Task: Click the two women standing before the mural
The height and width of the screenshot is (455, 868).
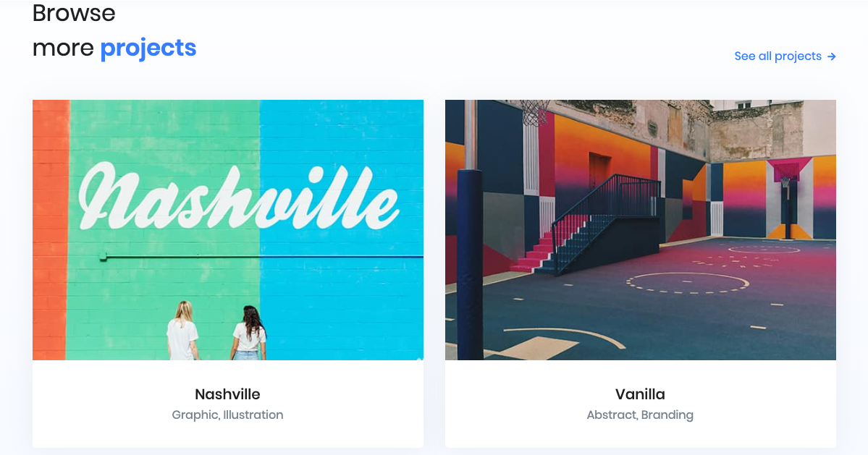Action: [x=217, y=332]
